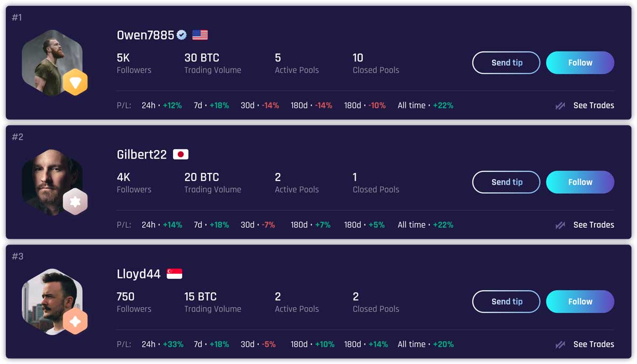
Task: Open Gilbert22's profile photo
Action: 52,182
